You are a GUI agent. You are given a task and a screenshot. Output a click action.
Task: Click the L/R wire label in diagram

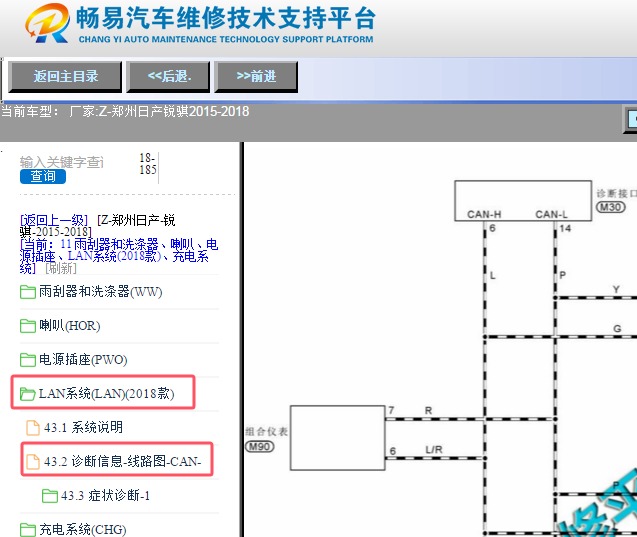coord(434,450)
